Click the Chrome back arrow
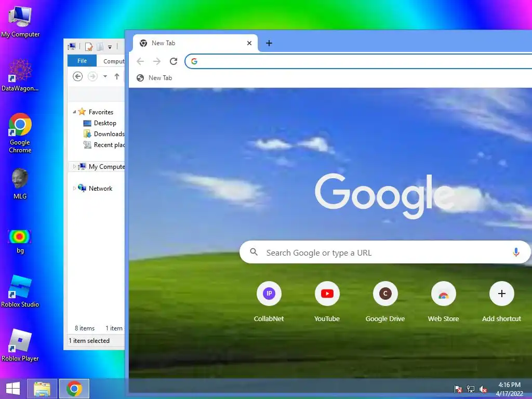This screenshot has width=532, height=399. pos(140,61)
